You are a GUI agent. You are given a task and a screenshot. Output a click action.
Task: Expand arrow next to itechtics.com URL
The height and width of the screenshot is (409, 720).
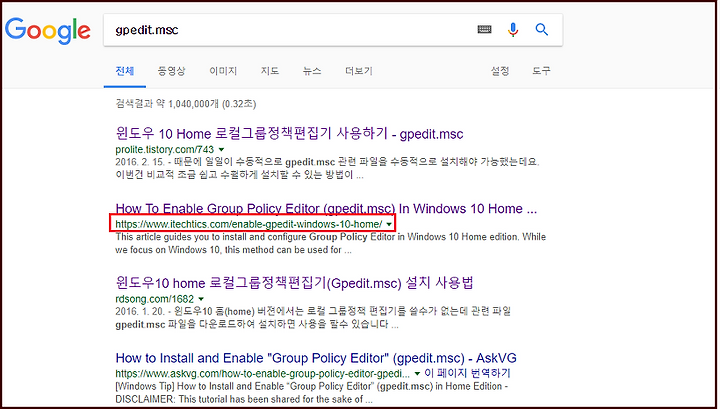389,224
